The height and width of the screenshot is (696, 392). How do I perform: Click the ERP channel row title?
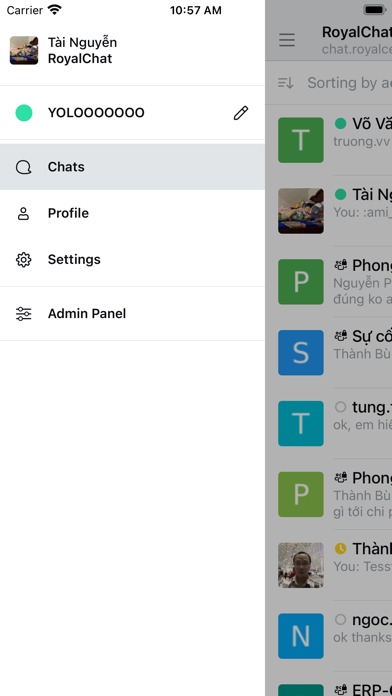(x=372, y=689)
